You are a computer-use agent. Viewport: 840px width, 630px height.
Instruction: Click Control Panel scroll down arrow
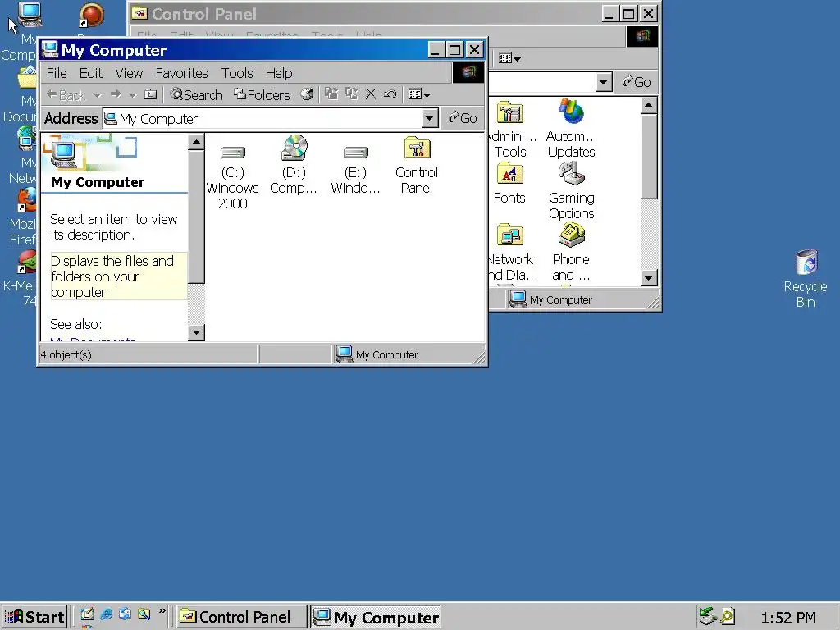(649, 277)
